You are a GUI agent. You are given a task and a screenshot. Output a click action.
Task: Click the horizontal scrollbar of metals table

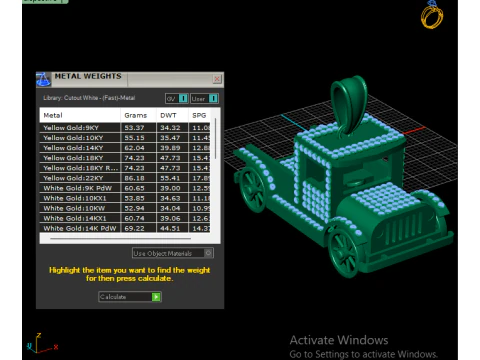120,238
